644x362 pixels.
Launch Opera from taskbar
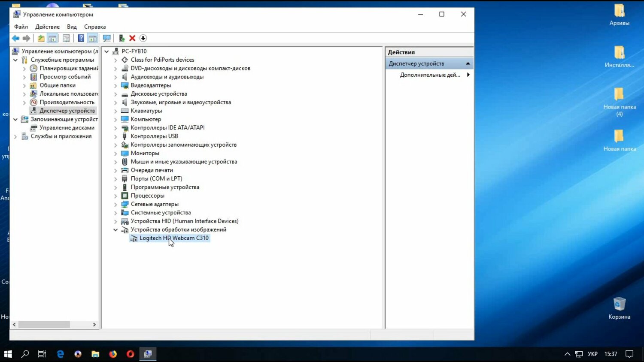click(131, 354)
